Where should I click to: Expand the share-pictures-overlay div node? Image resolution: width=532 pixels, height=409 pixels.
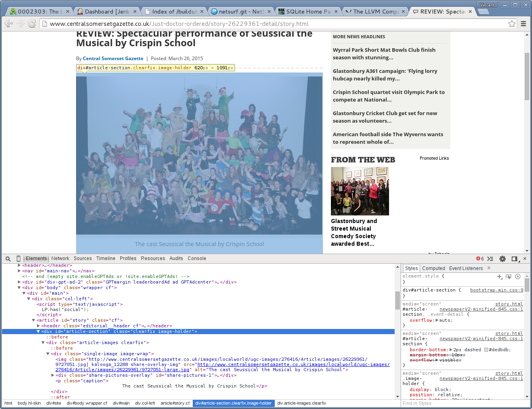pos(53,375)
